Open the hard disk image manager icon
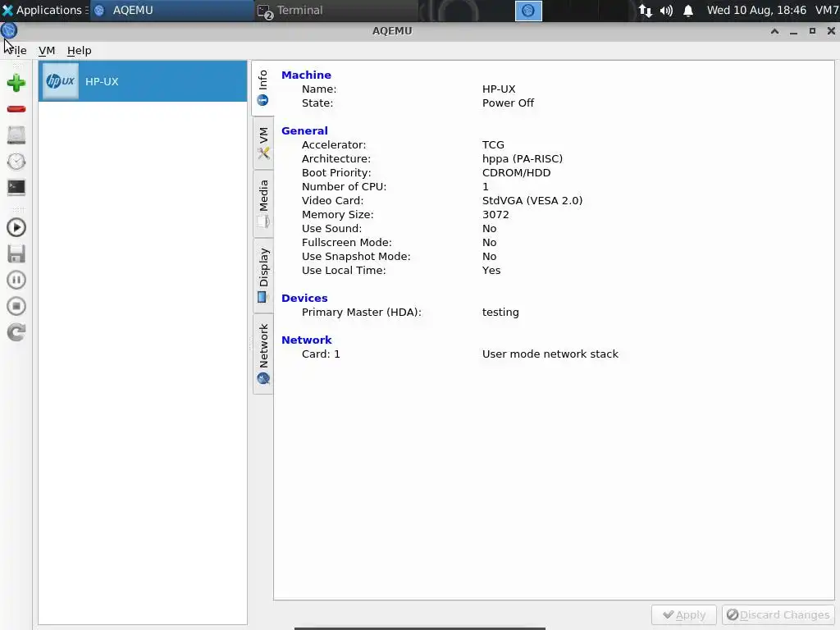 pyautogui.click(x=16, y=135)
